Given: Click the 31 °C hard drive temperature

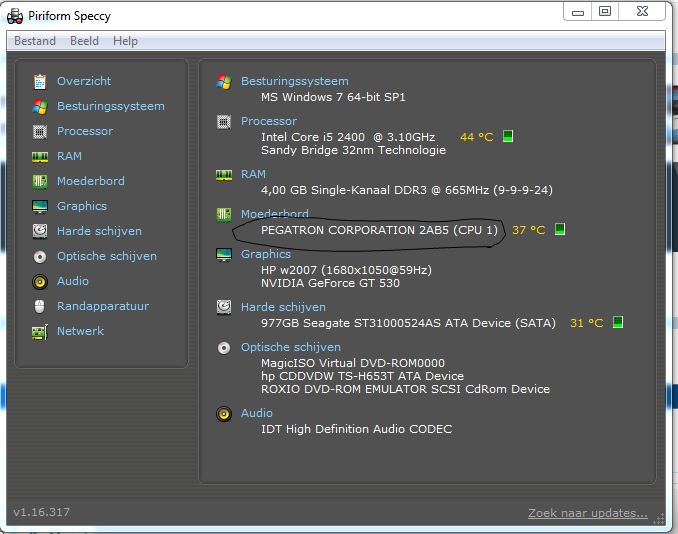Looking at the screenshot, I should [x=586, y=323].
